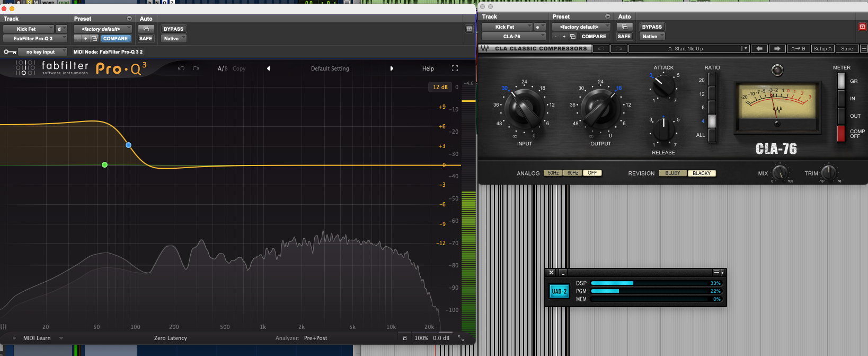The width and height of the screenshot is (868, 356).
Task: Go to previous preset in Pro-Q 3
Action: 268,68
